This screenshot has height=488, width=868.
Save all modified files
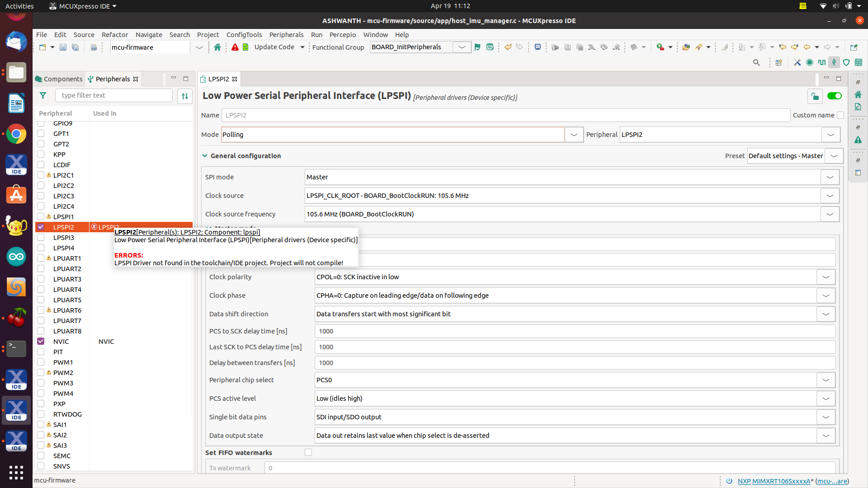tap(75, 47)
